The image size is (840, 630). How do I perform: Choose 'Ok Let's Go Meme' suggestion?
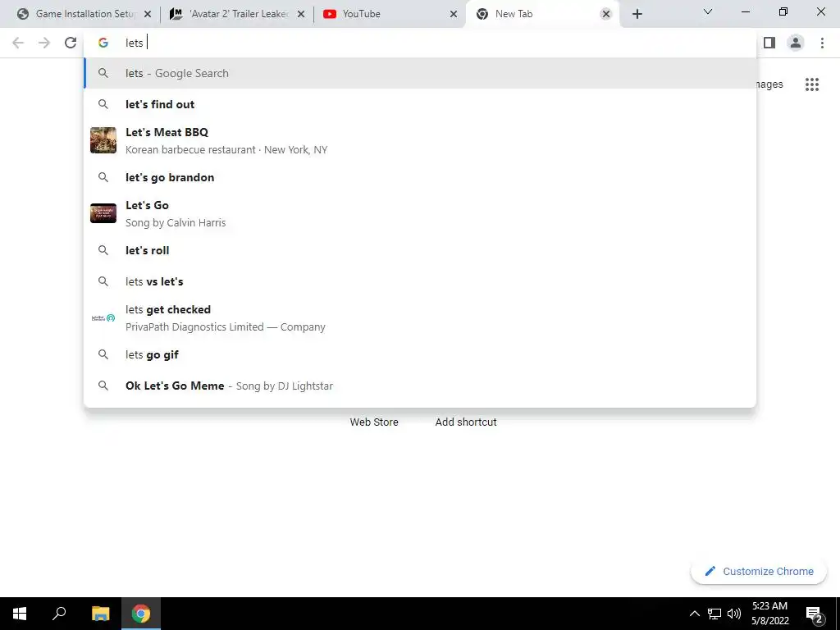(x=420, y=386)
